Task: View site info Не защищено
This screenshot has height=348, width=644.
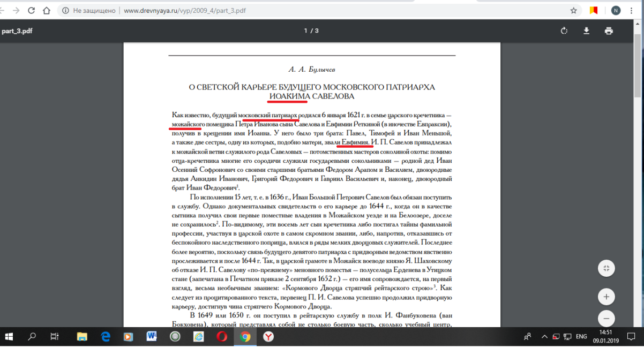Action: click(89, 10)
